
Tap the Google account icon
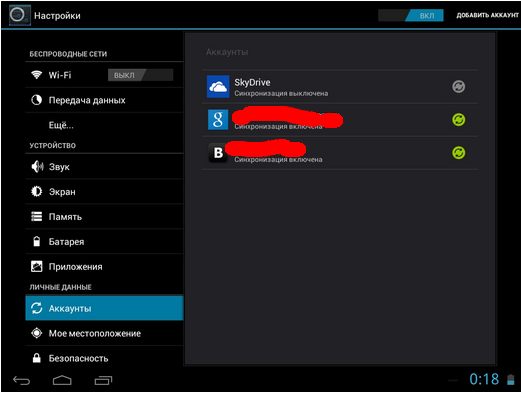point(218,119)
